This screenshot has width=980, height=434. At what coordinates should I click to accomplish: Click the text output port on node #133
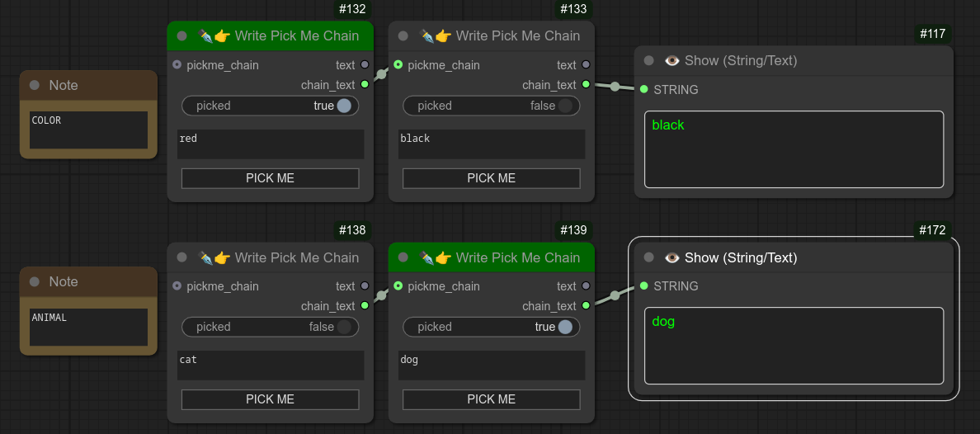click(586, 65)
